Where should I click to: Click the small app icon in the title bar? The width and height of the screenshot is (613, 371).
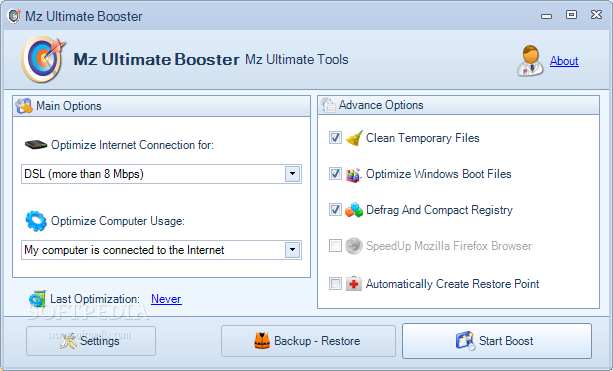[14, 16]
